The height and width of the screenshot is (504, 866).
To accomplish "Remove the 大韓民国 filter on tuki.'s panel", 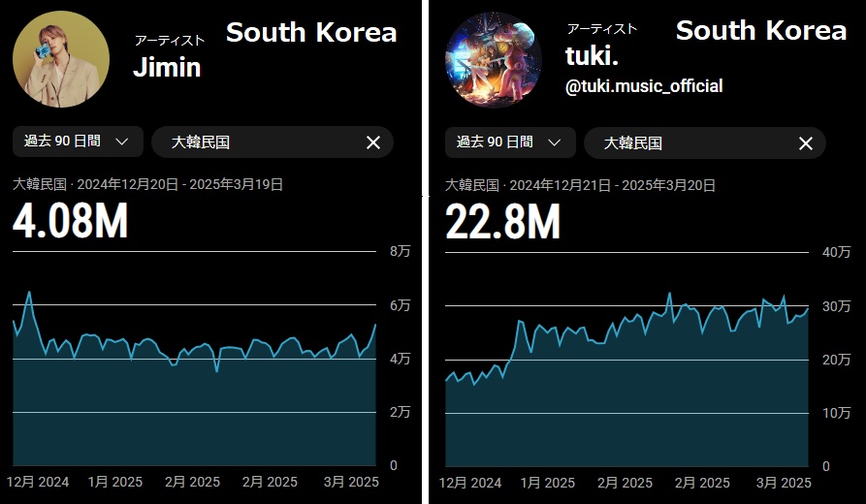I will 806,142.
